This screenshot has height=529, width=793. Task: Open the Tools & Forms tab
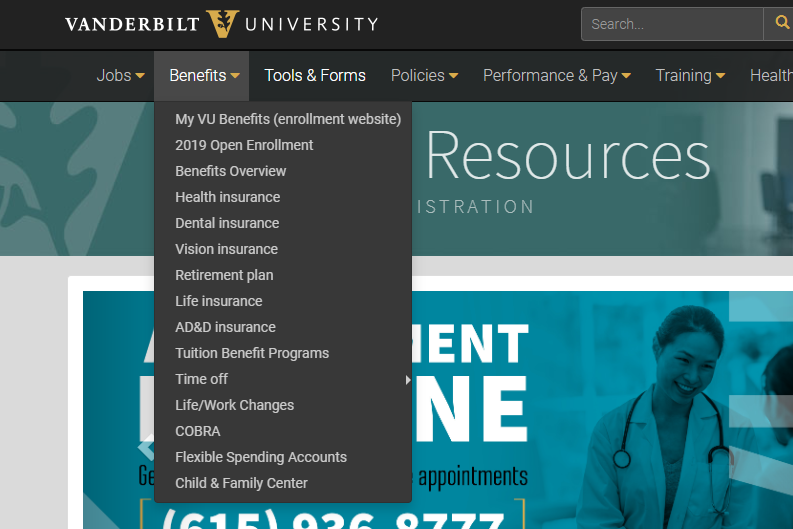coord(315,75)
